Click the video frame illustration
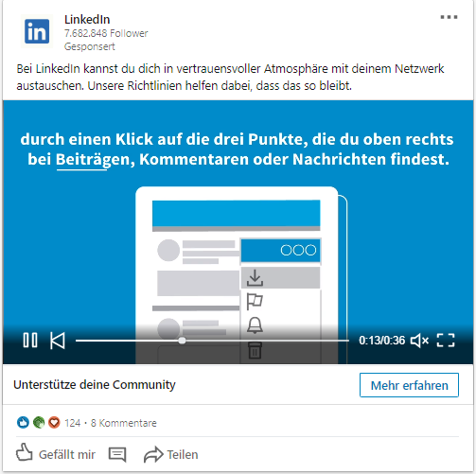Viewport: 476px width, 474px height. pyautogui.click(x=238, y=232)
